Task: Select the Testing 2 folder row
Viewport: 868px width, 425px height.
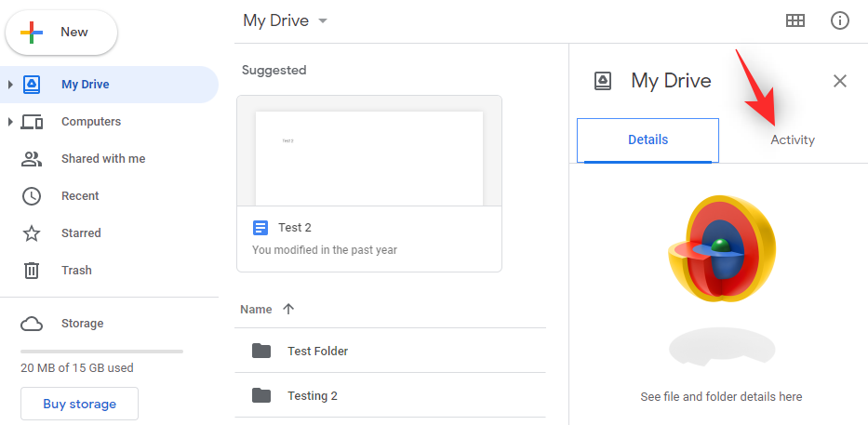Action: coord(390,395)
